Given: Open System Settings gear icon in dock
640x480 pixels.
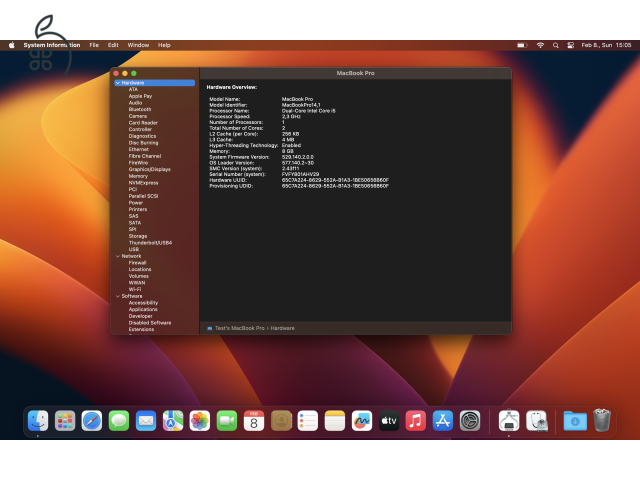Looking at the screenshot, I should click(470, 421).
